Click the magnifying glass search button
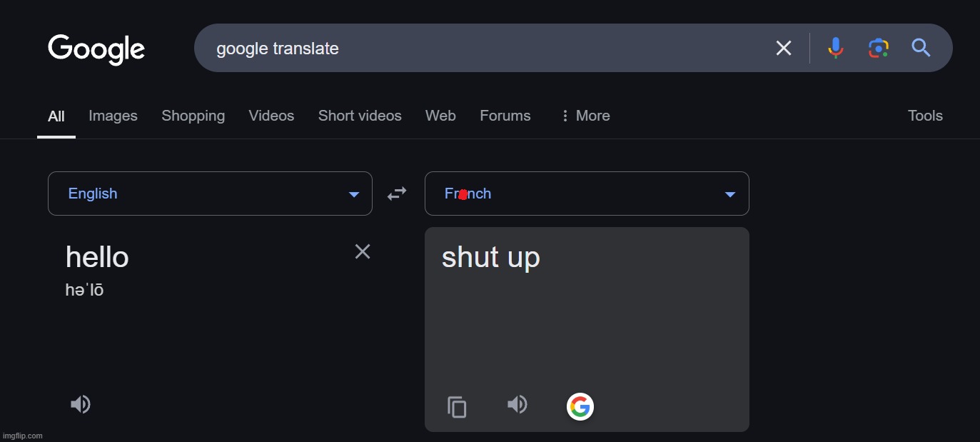The image size is (980, 442). [921, 48]
